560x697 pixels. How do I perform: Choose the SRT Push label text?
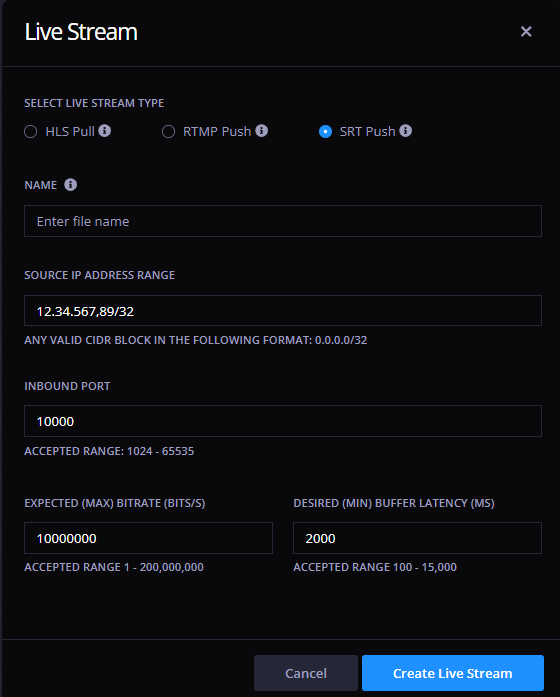coord(368,132)
